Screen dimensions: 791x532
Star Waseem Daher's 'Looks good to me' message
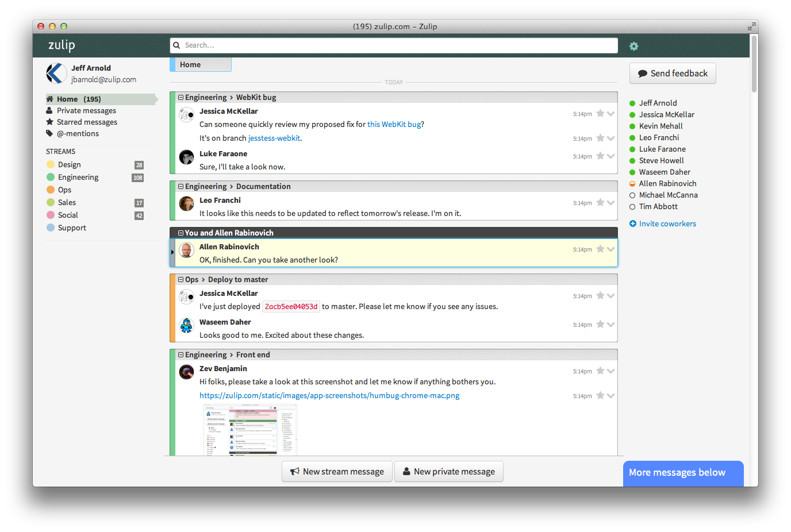coord(600,324)
